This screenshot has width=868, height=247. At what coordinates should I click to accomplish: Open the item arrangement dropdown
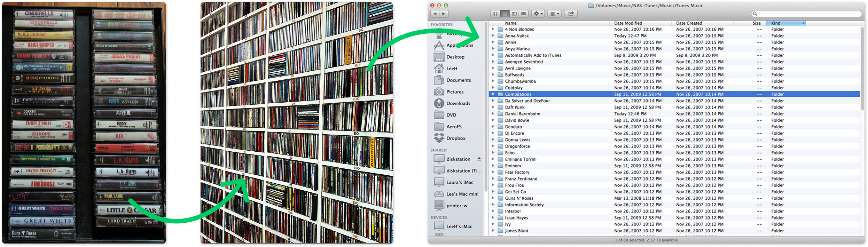(x=554, y=14)
